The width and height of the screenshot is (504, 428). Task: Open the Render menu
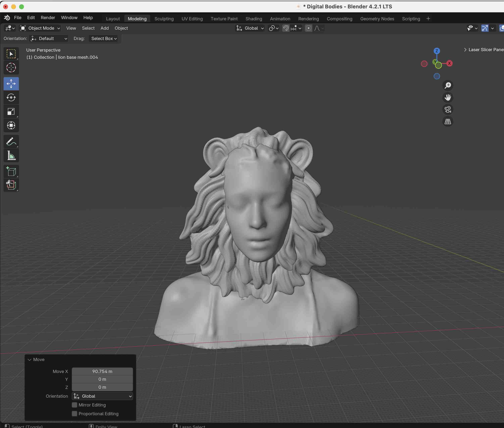(48, 18)
